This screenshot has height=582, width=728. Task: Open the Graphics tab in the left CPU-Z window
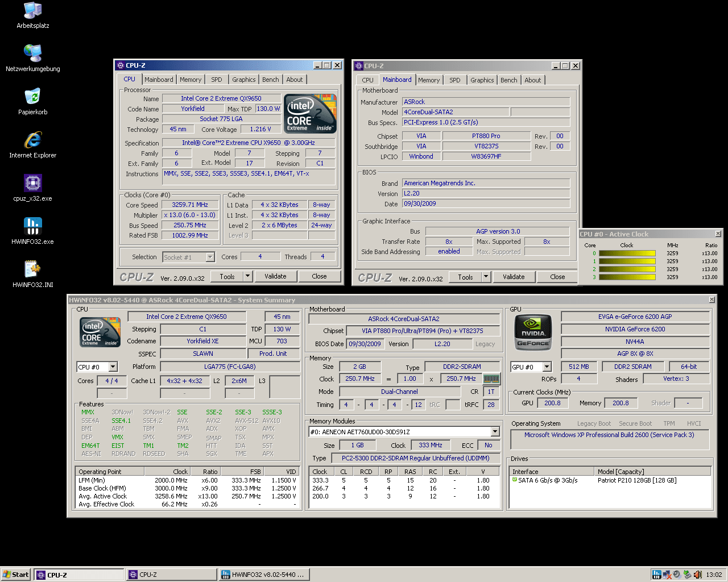coord(244,80)
